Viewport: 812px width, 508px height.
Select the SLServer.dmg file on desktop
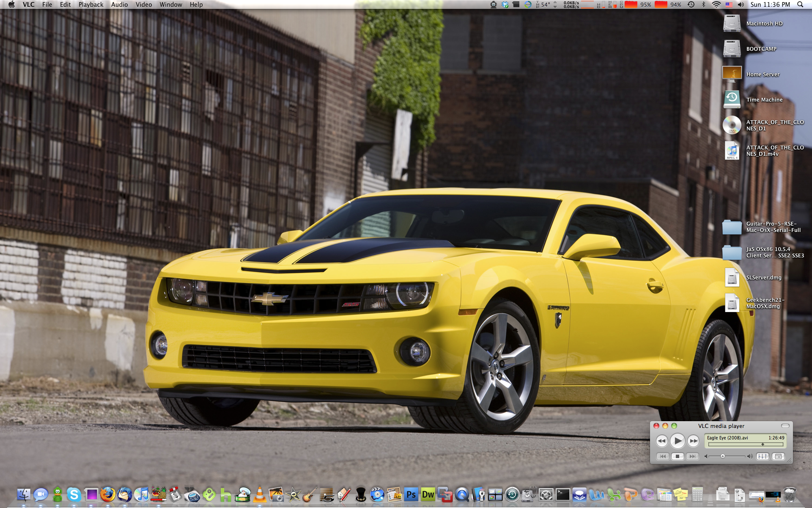(x=732, y=278)
